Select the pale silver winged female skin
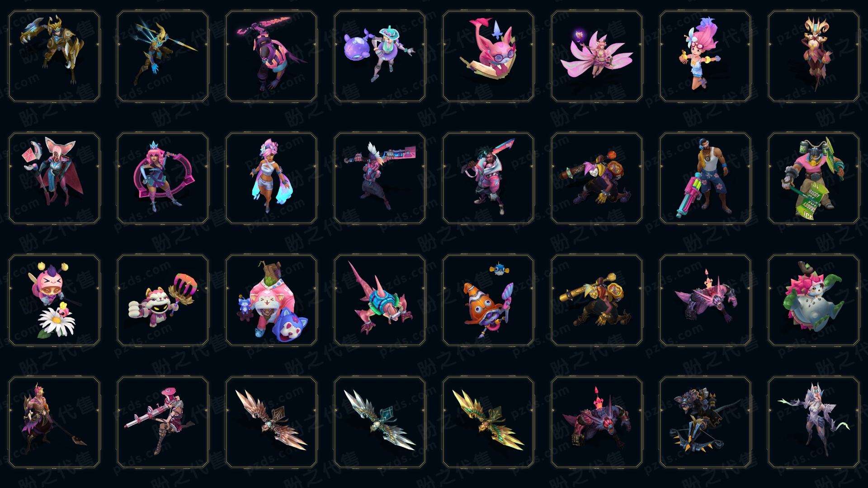 (814, 422)
